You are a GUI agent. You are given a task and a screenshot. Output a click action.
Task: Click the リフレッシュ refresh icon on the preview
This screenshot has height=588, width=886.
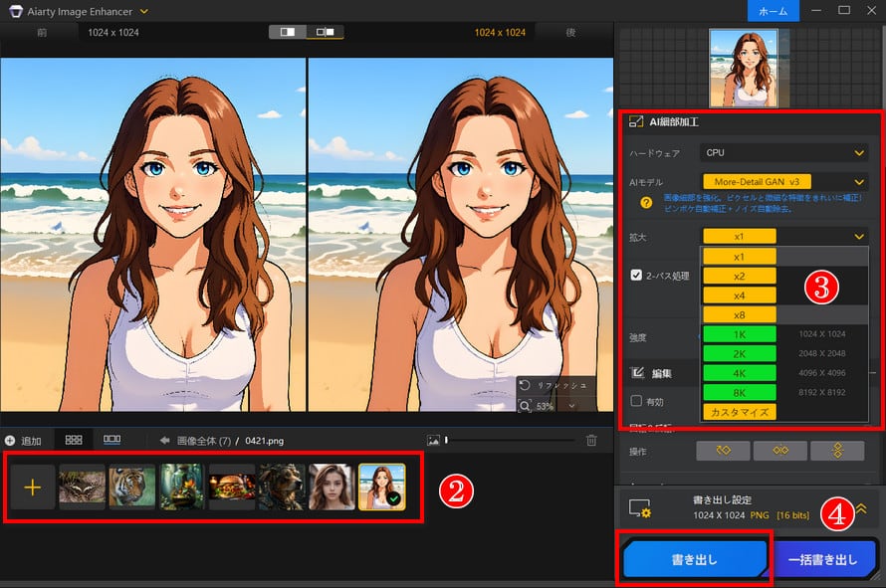[x=525, y=386]
